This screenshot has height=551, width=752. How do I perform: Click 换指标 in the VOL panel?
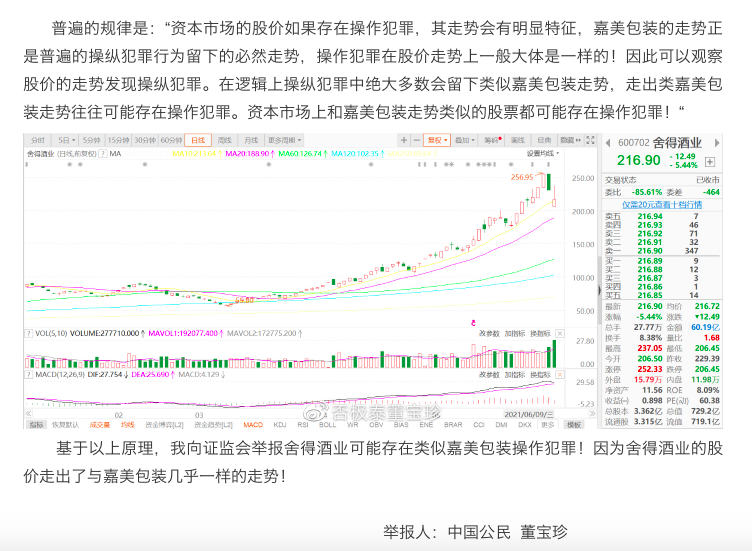pyautogui.click(x=540, y=333)
